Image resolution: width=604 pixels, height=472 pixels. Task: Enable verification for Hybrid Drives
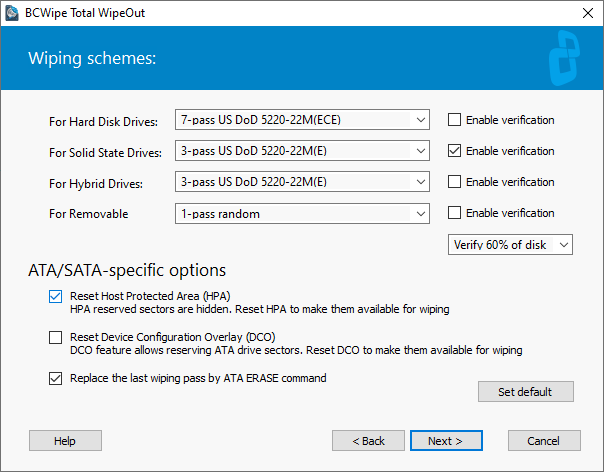coord(454,181)
